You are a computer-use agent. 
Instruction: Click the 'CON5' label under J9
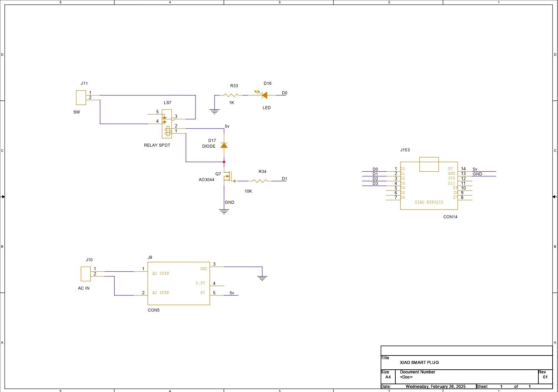154,310
